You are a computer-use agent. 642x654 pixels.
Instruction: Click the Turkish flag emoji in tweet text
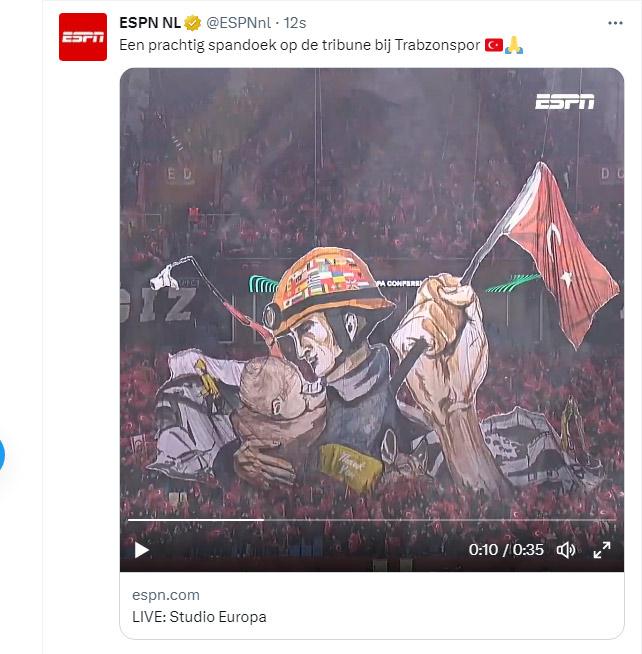coord(493,45)
